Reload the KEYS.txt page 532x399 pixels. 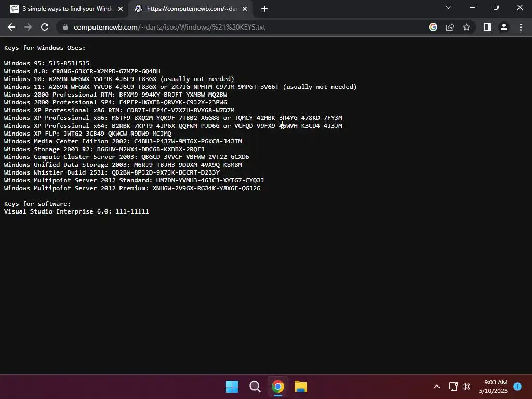click(45, 27)
